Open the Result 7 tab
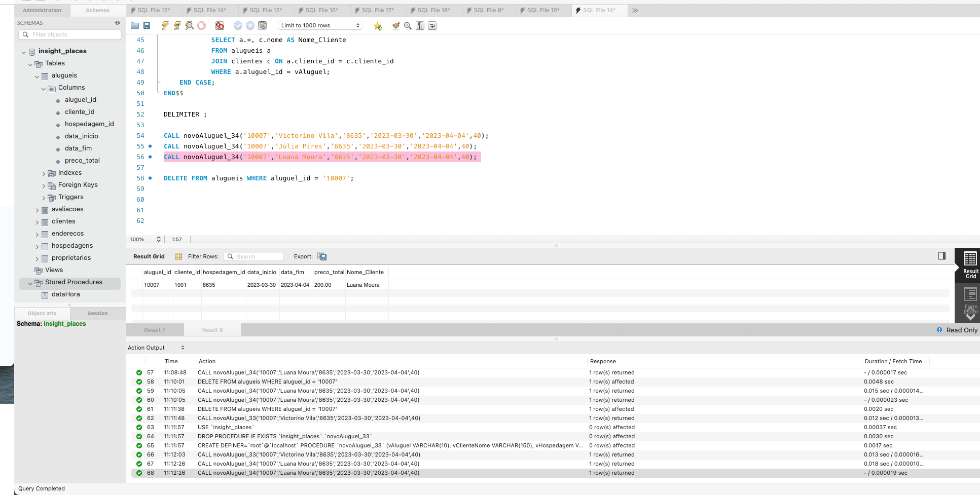Viewport: 980px width, 495px height. click(x=155, y=330)
